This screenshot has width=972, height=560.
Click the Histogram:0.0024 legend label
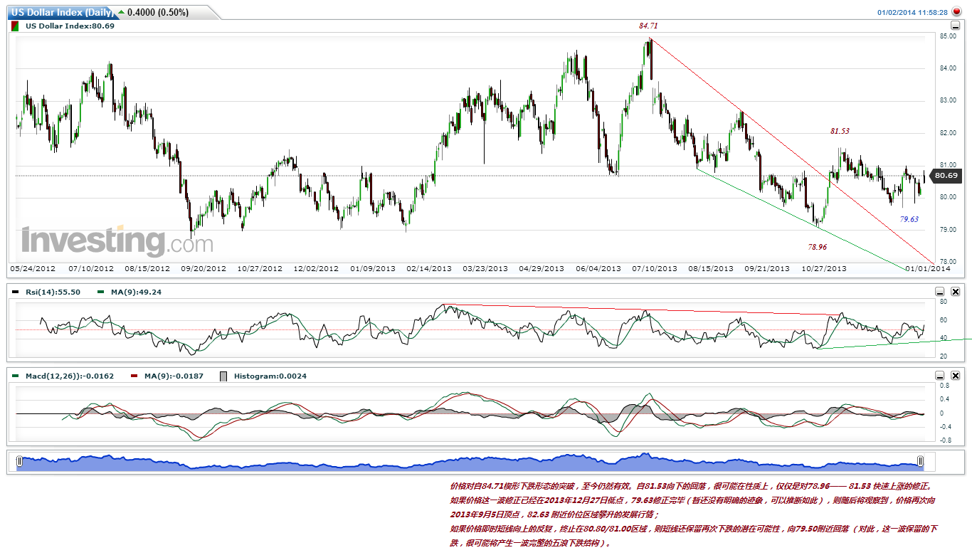(x=270, y=376)
